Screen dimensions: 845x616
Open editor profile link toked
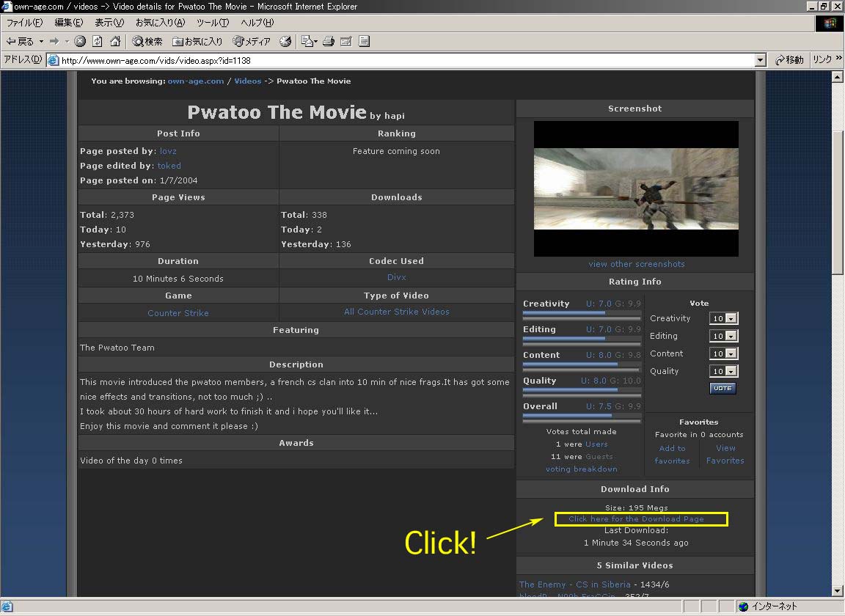point(169,166)
